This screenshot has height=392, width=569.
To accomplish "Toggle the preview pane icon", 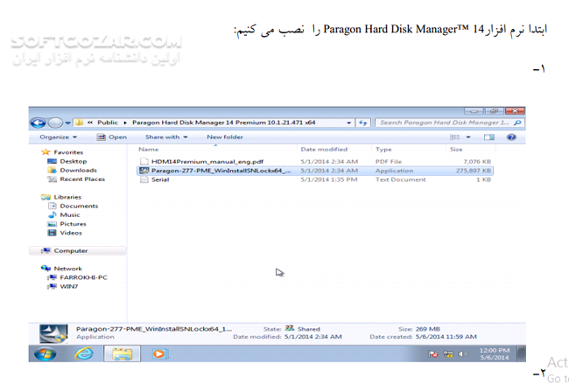I will 489,137.
